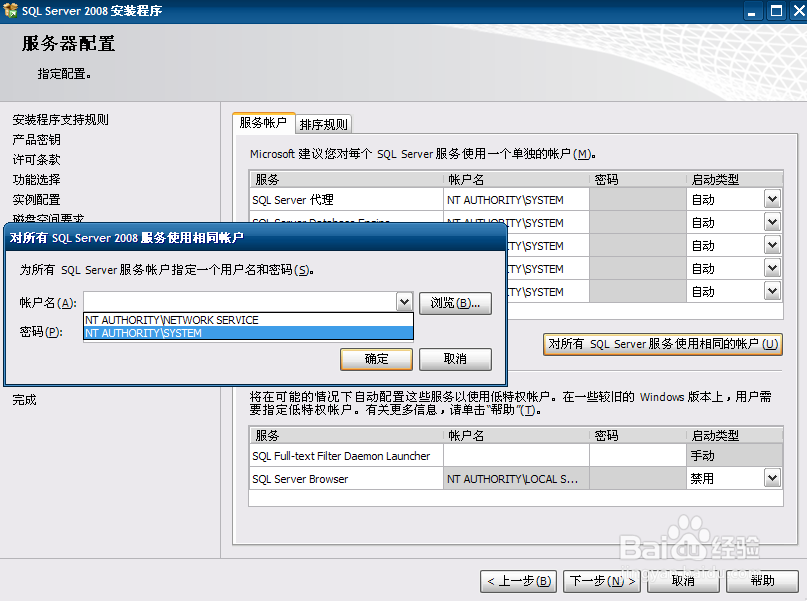807x601 pixels.
Task: Click 对所有 SQL Server 服务使用相同的帐户 button
Action: [663, 344]
